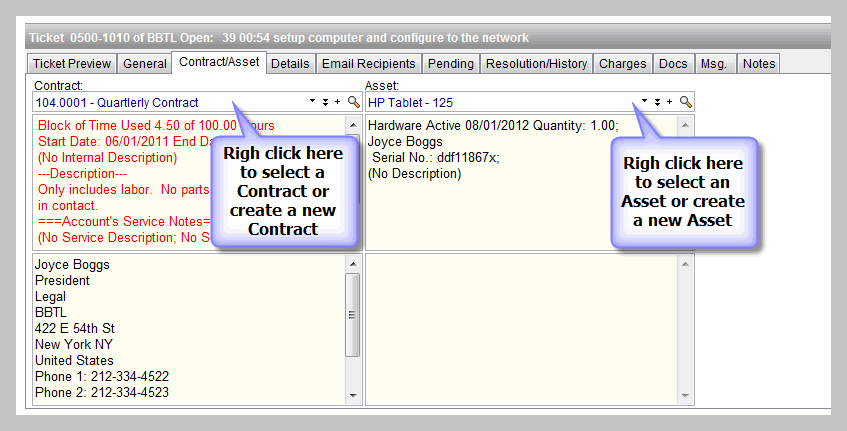The width and height of the screenshot is (847, 431).
Task: Click the double-arrow icon in Asset field
Action: 657,102
